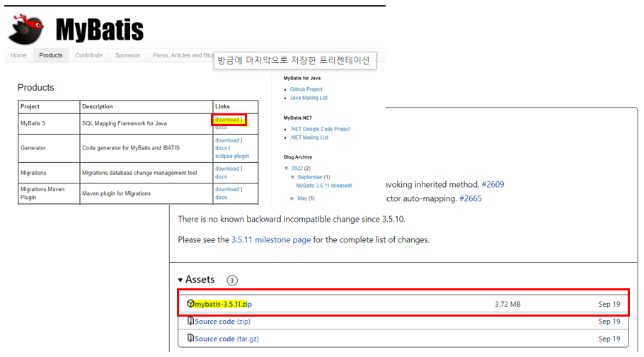Switch to the Sponsors tab
The height and width of the screenshot is (357, 644).
coord(127,55)
